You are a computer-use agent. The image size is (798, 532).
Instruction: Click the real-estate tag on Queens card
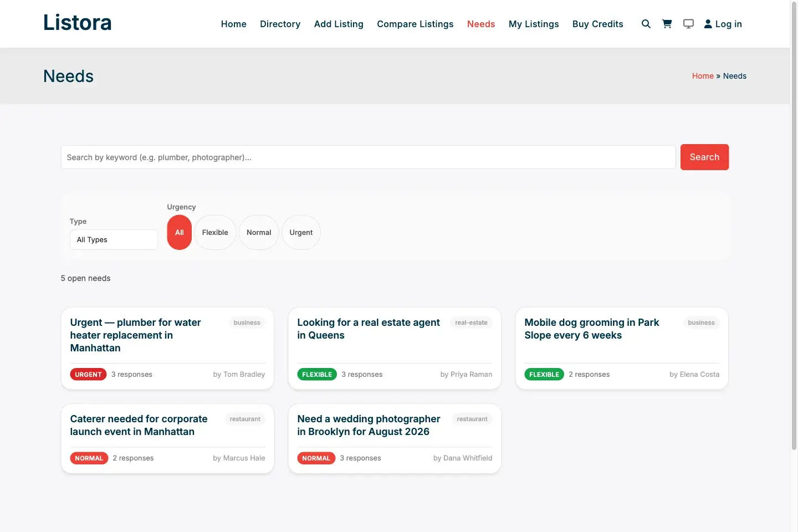471,323
